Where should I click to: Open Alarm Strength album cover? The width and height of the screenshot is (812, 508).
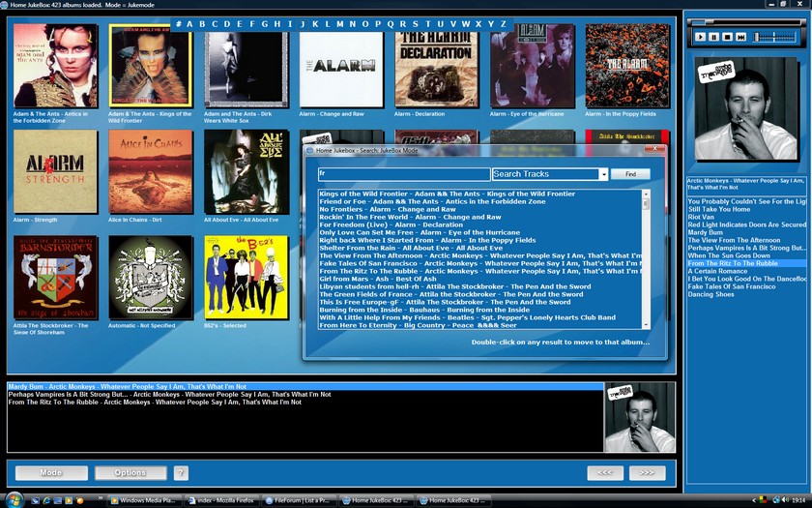(55, 171)
